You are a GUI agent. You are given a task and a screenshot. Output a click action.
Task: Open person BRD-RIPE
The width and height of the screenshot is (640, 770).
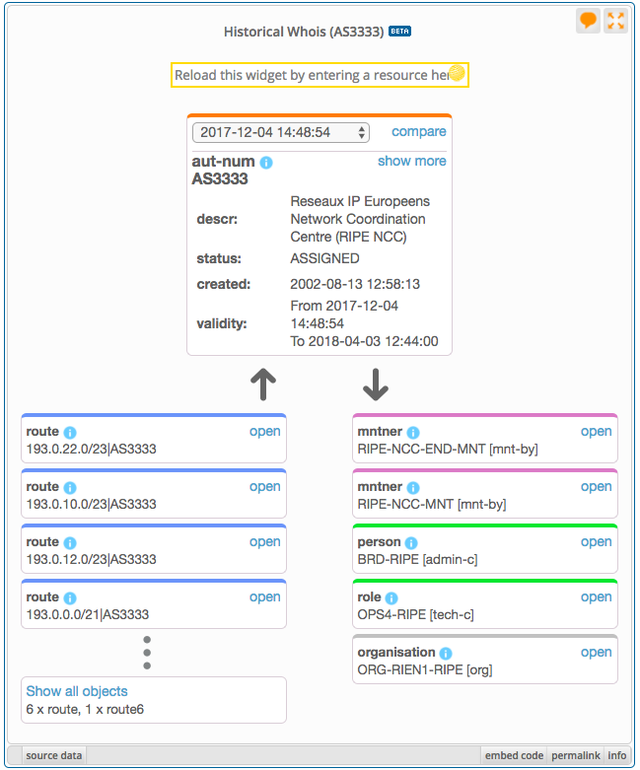click(596, 542)
